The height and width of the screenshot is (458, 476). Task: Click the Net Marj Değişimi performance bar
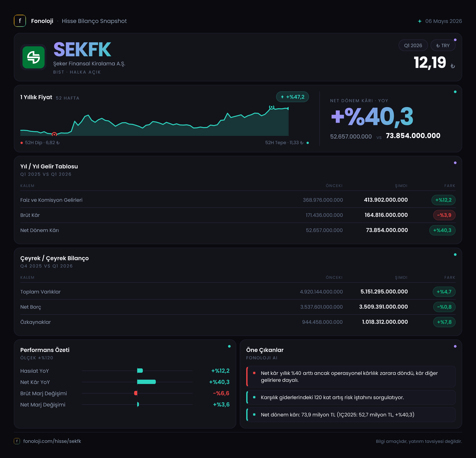tap(138, 404)
